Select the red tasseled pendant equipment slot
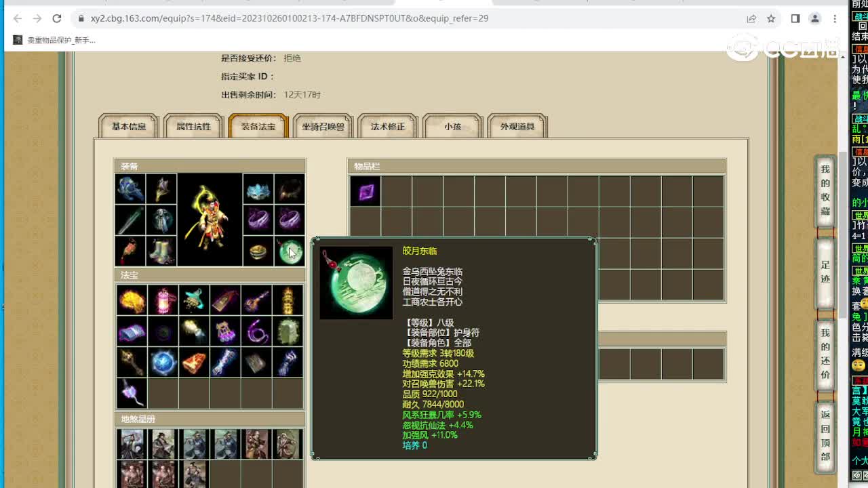Screen dimensions: 868x488 130,251
